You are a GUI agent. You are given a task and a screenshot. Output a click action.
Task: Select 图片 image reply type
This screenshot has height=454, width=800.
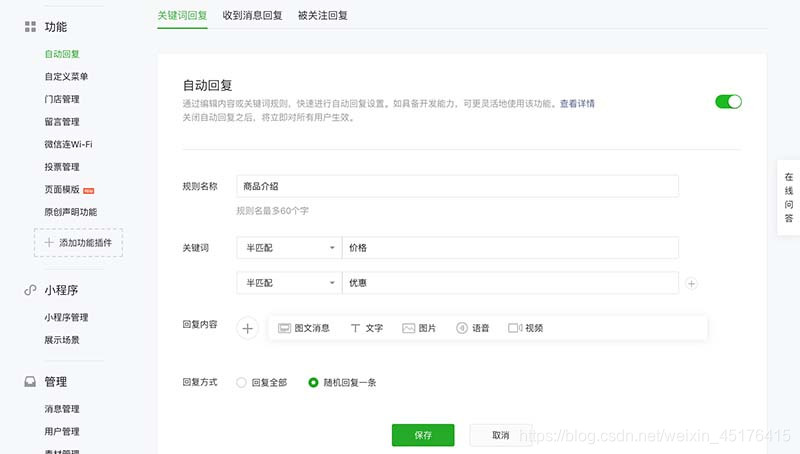(419, 328)
